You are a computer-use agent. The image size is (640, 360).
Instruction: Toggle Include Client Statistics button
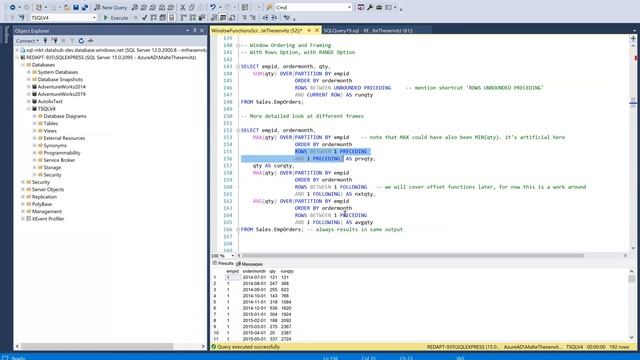202,18
